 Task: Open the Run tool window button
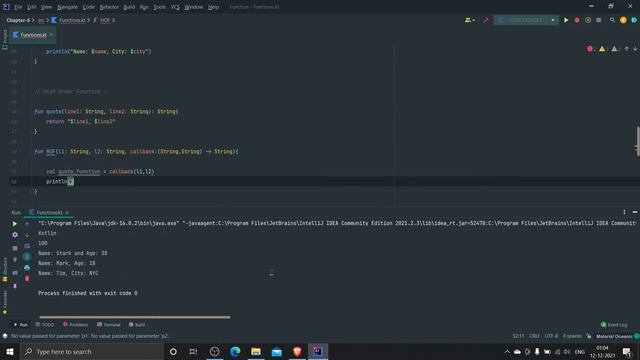pyautogui.click(x=21, y=325)
